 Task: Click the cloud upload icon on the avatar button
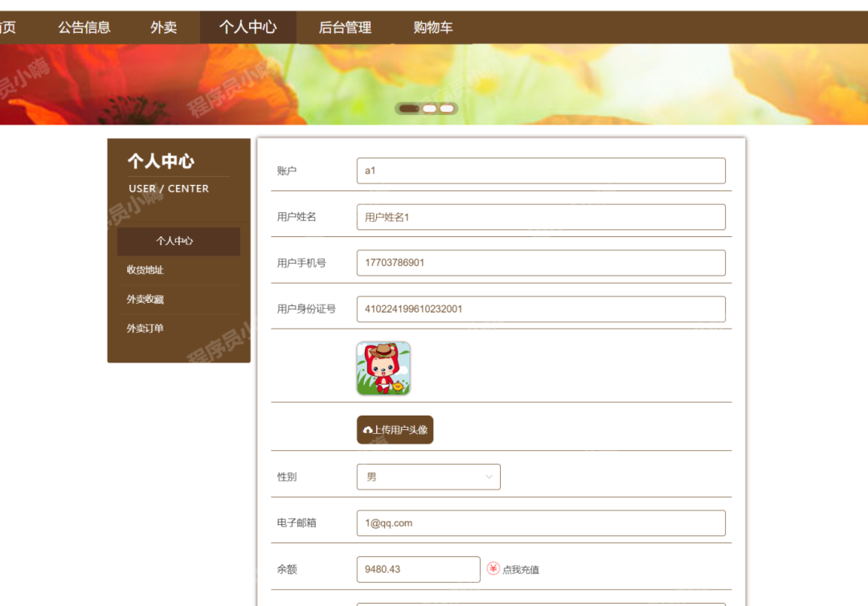click(368, 429)
